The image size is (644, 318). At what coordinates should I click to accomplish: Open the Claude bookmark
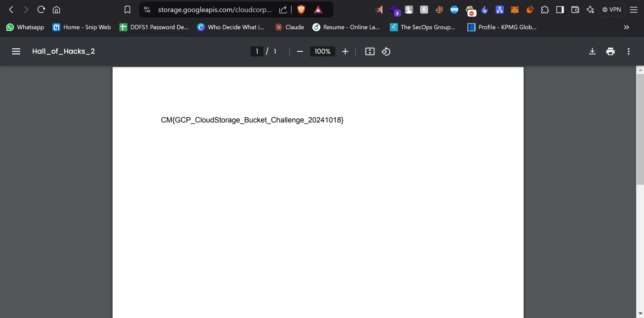tap(289, 27)
